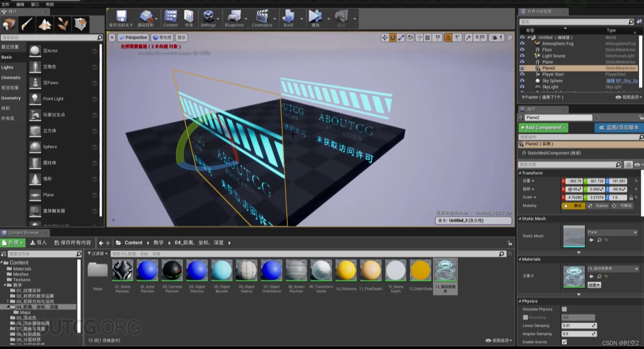Expand the 03 folder in tree
The height and width of the screenshot is (349, 644).
(x=8, y=301)
